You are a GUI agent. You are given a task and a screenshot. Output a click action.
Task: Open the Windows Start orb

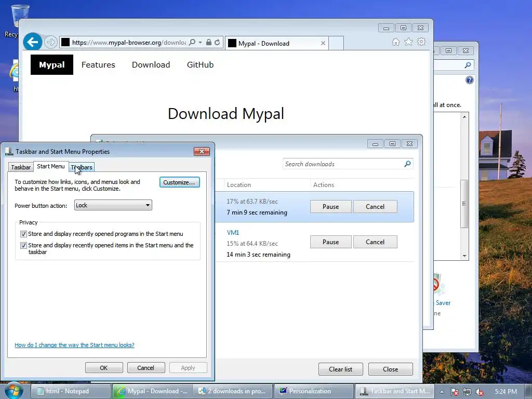pyautogui.click(x=14, y=391)
